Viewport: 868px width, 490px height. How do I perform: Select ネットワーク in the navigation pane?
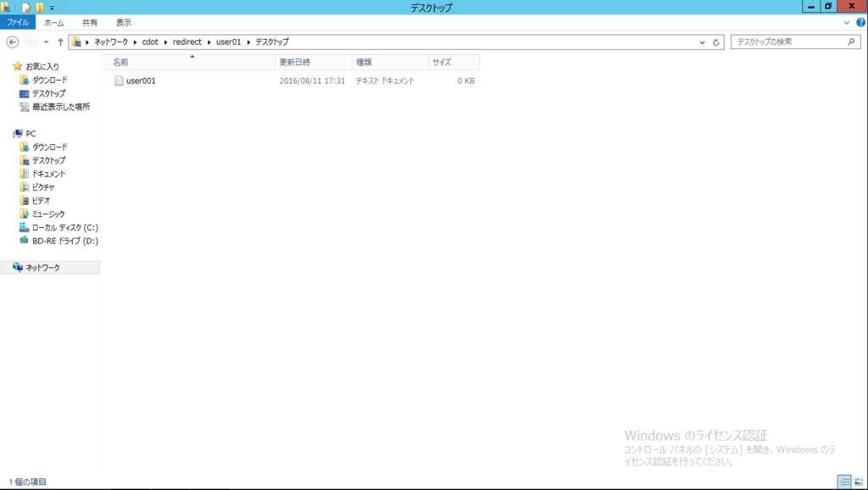click(50, 267)
